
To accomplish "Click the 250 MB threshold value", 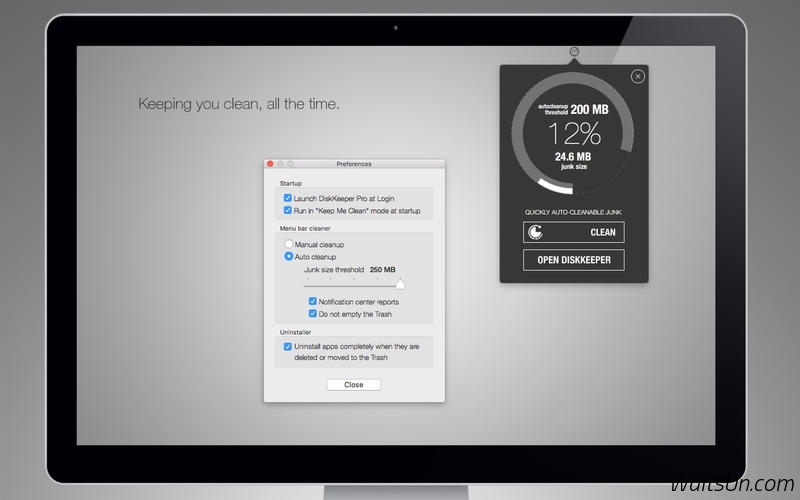I will tap(383, 269).
